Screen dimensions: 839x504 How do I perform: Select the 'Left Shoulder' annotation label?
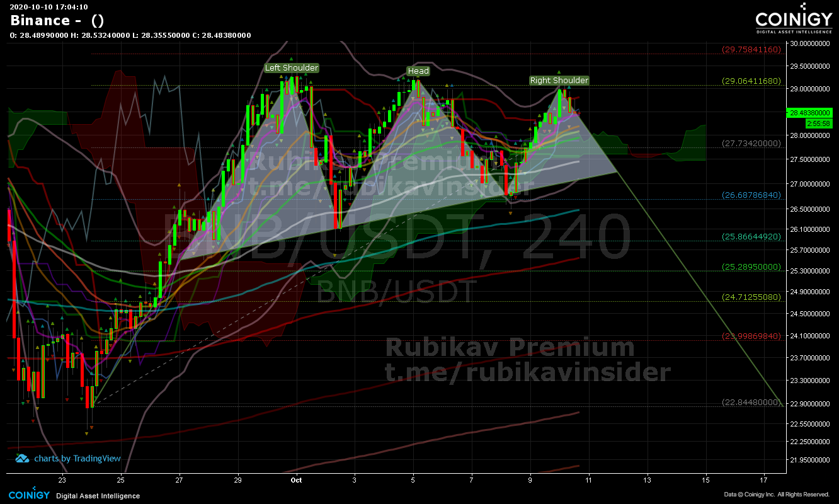(x=290, y=67)
